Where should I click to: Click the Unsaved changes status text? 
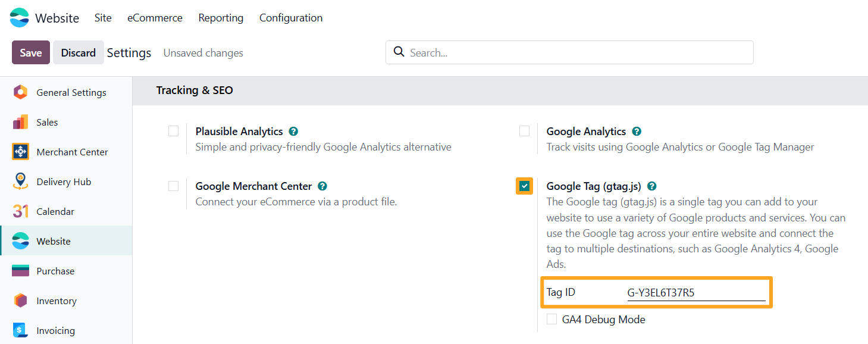[203, 53]
